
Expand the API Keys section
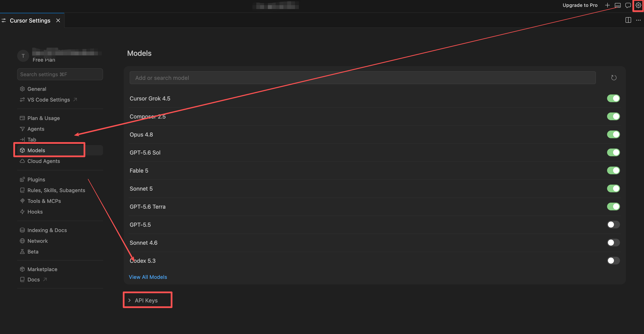pyautogui.click(x=143, y=301)
